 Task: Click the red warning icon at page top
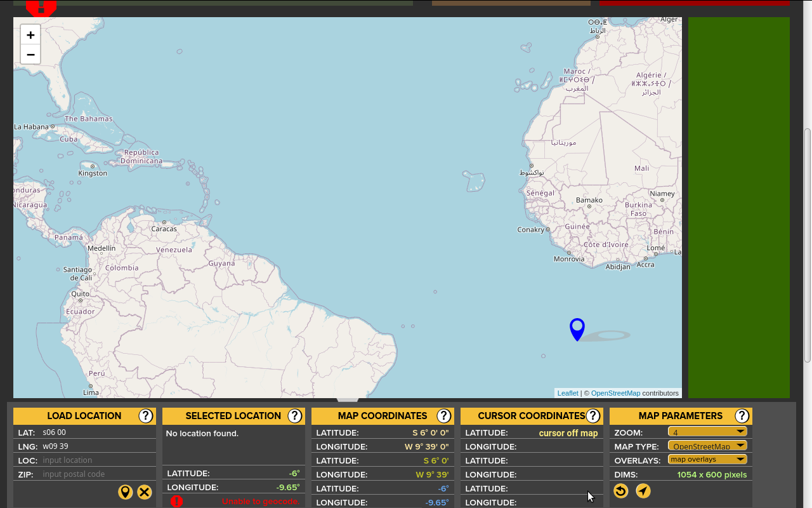coord(41,8)
